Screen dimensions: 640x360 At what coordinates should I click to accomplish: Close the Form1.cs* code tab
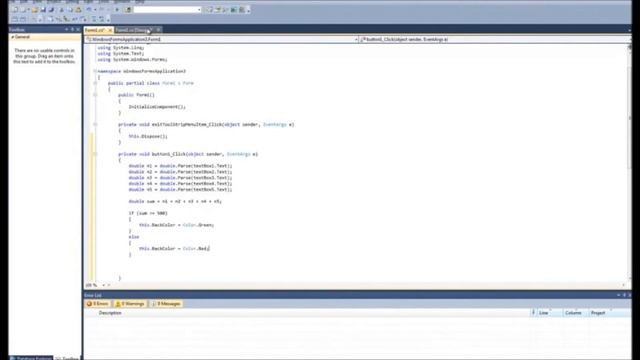110,30
